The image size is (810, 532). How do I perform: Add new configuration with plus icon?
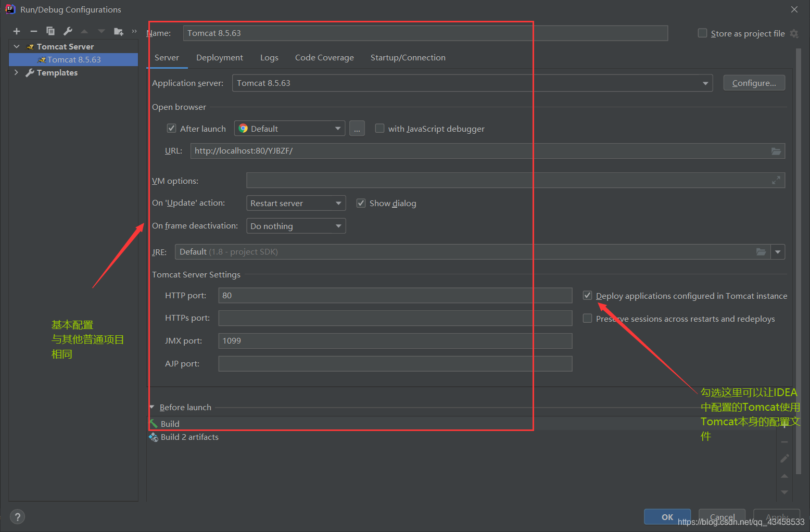tap(17, 31)
